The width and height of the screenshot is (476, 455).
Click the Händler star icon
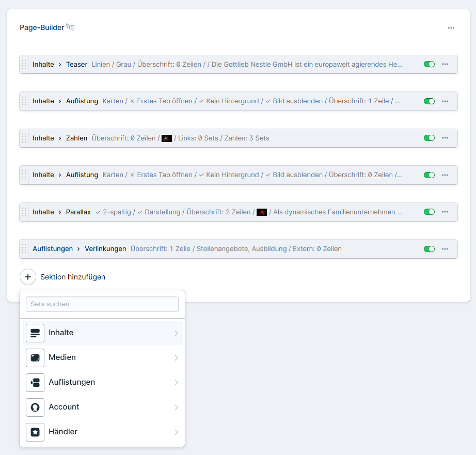(x=35, y=432)
